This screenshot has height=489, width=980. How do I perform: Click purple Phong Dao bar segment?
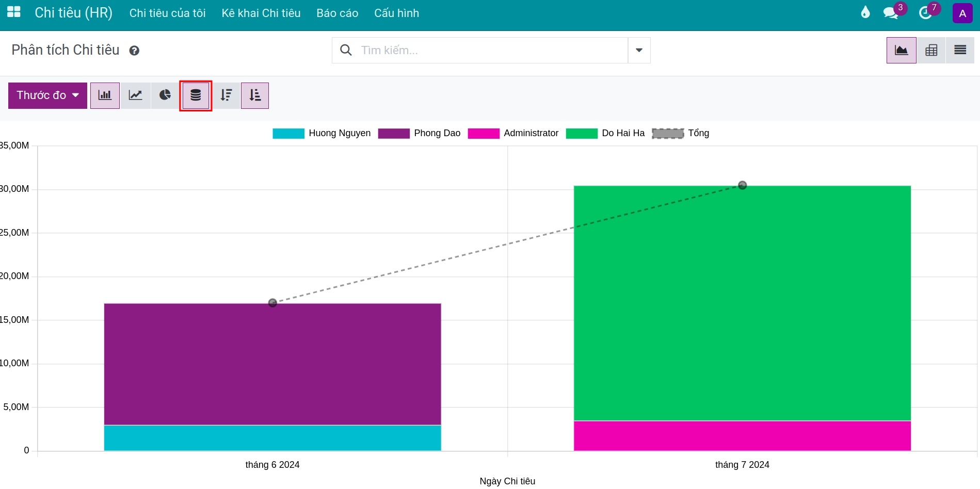(272, 364)
